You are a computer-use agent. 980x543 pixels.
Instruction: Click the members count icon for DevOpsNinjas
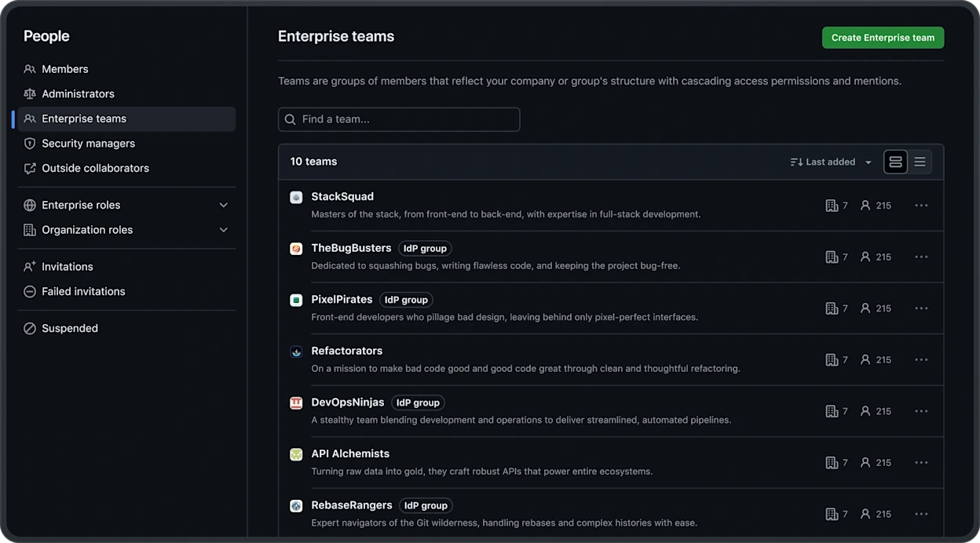[x=865, y=411]
